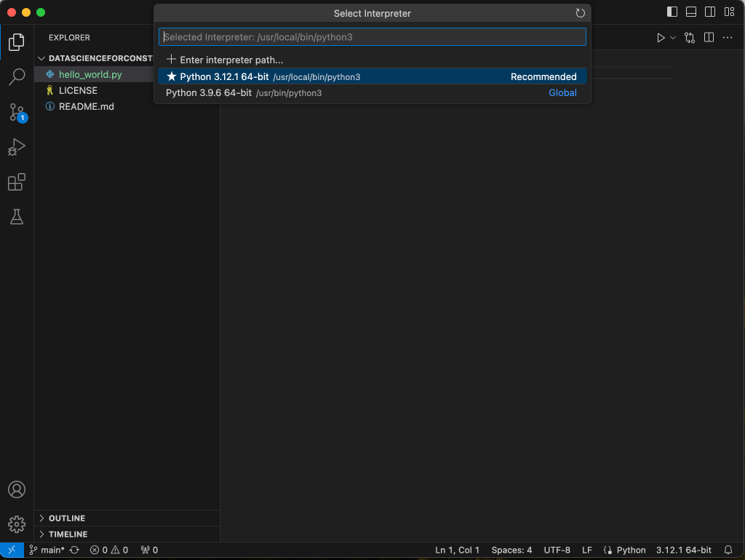Toggle the primary side bar layout button
Screen dimensions: 745x560
tap(672, 12)
